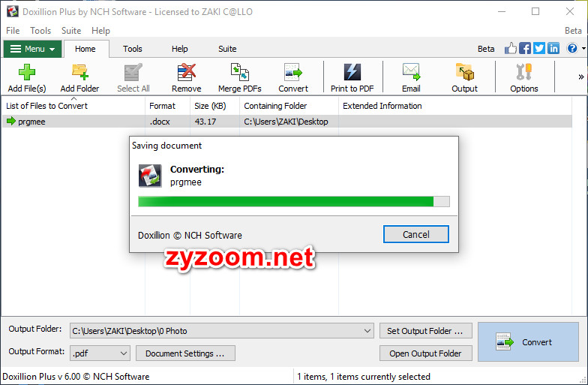588x385 pixels.
Task: Select the prgmee file row
Action: point(286,122)
